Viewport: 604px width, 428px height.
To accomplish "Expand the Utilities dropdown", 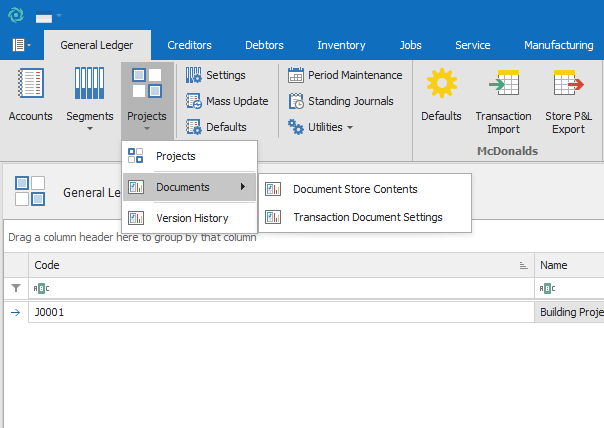I will click(320, 127).
